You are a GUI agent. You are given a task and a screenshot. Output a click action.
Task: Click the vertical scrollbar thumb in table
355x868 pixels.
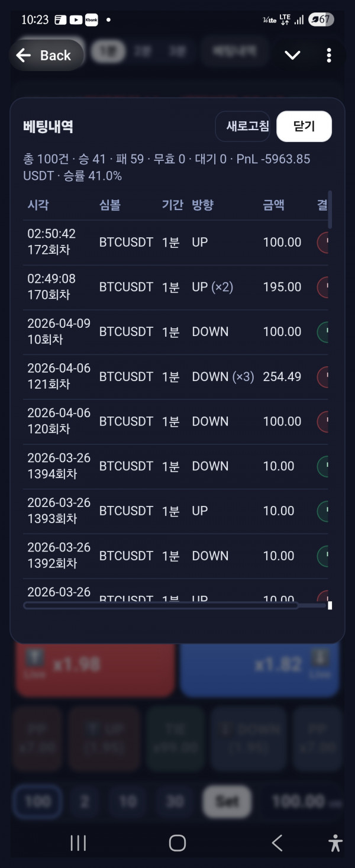pyautogui.click(x=330, y=209)
